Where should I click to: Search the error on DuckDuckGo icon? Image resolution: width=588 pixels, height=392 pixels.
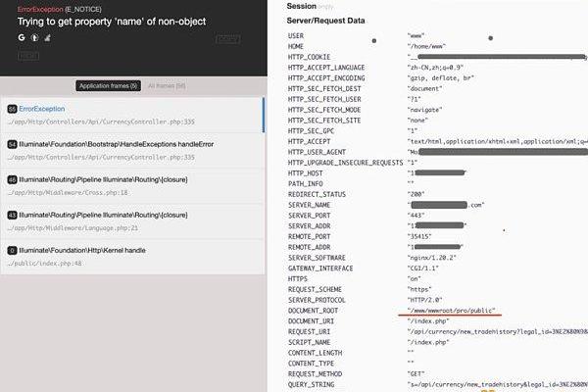[34, 37]
